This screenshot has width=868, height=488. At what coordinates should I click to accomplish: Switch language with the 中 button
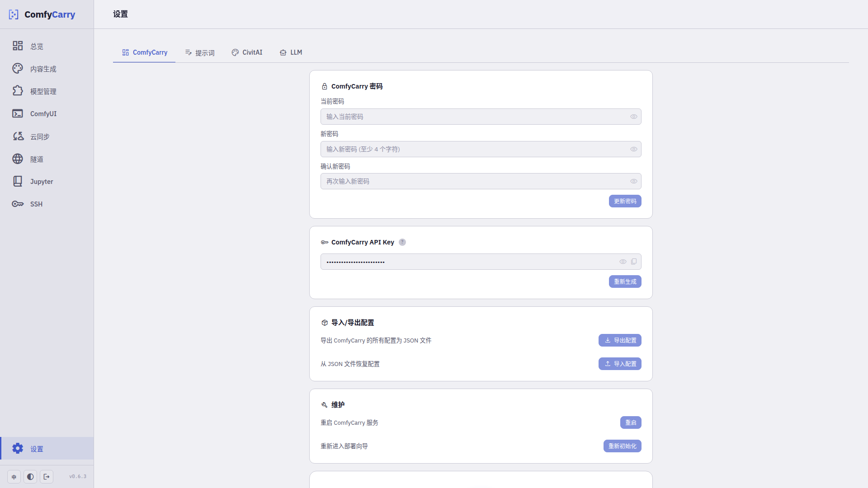coord(14,477)
